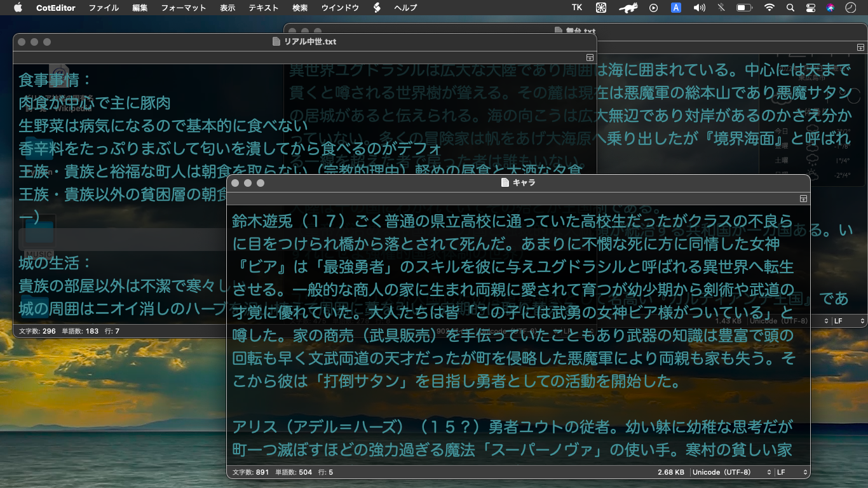
Task: Open the script menu icon in menu bar
Action: coord(377,8)
